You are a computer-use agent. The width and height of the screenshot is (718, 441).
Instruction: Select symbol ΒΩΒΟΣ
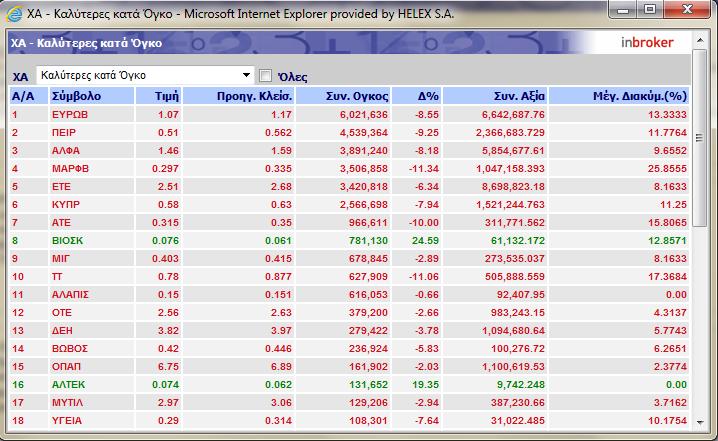point(70,348)
